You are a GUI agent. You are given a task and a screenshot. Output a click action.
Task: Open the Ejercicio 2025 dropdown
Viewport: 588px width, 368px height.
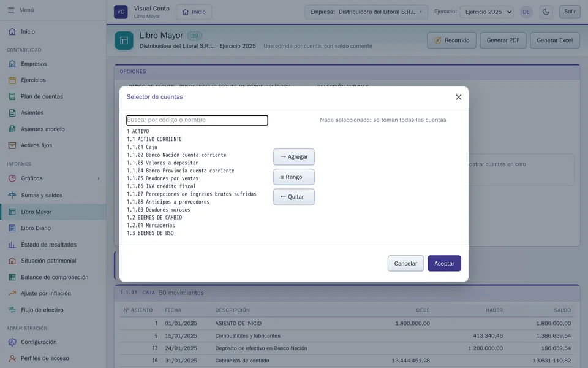tap(487, 12)
